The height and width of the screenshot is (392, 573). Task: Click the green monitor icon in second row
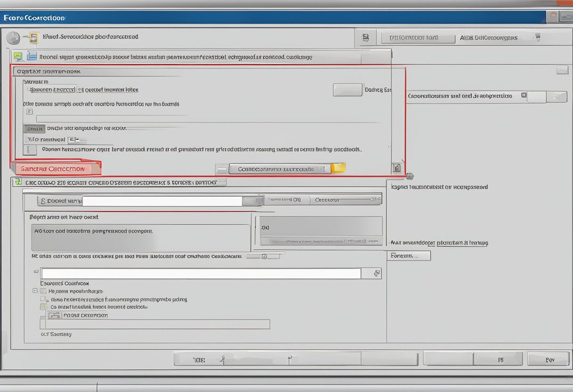coord(18,57)
